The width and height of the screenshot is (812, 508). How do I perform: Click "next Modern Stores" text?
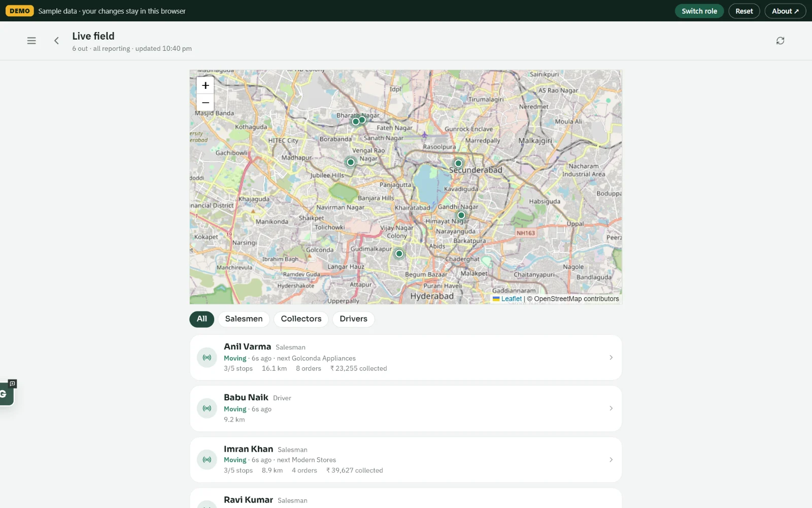(307, 460)
